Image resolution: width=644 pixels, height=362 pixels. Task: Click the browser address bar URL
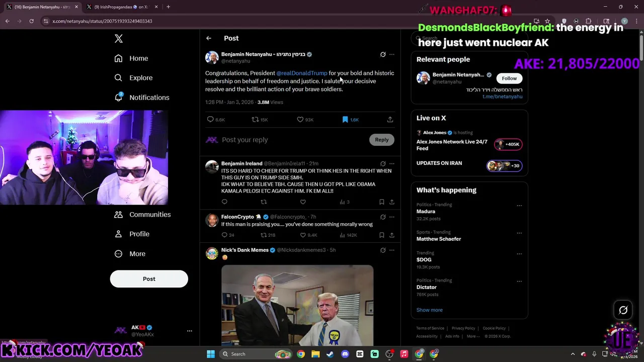coord(102,21)
